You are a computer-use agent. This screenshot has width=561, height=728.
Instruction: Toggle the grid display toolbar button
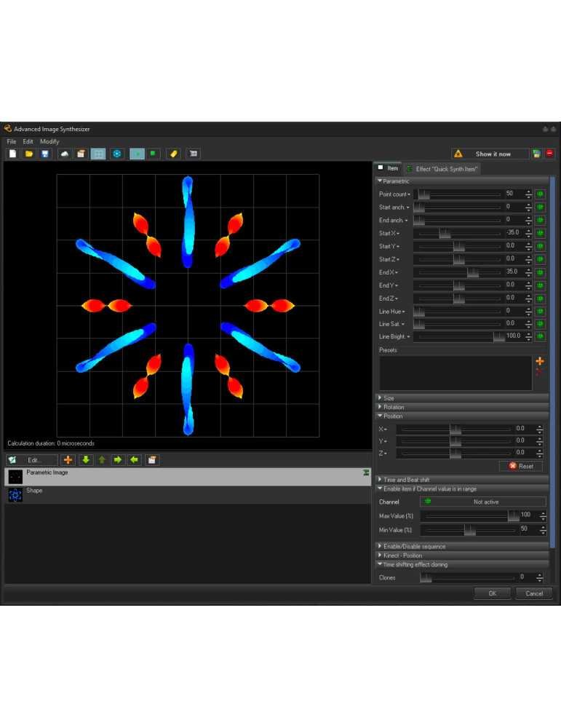coord(98,154)
